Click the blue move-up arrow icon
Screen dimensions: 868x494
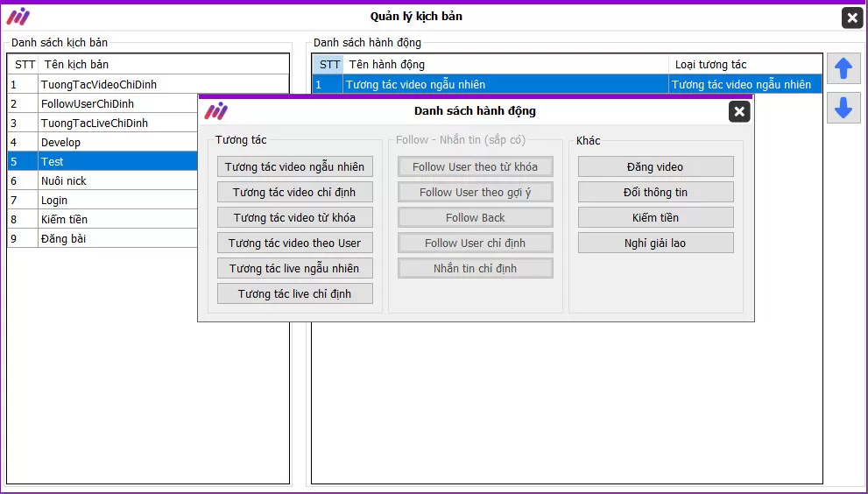843,68
